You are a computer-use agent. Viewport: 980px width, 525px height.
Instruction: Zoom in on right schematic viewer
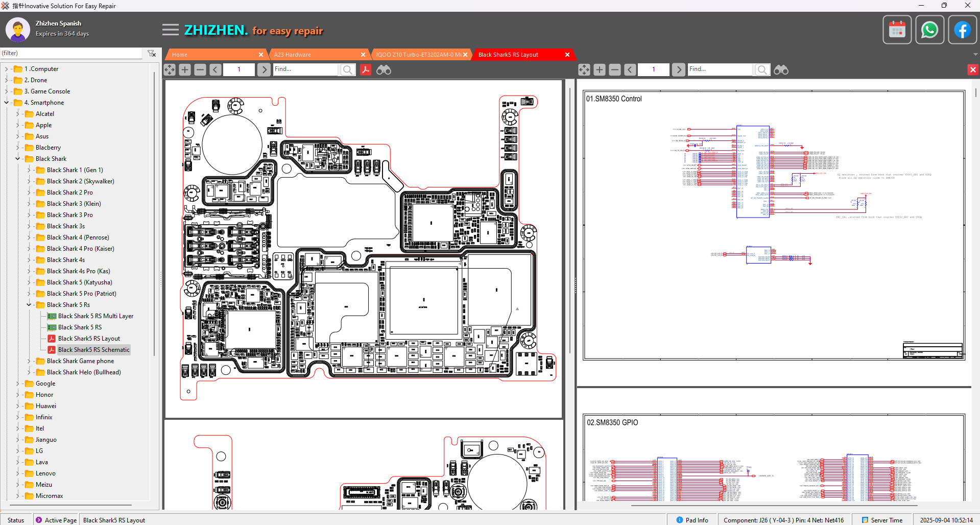(x=600, y=69)
